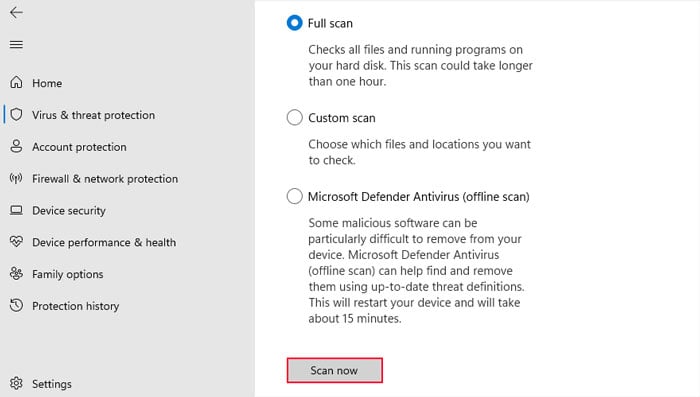
Task: Click the Device performance heart icon
Action: tap(16, 242)
